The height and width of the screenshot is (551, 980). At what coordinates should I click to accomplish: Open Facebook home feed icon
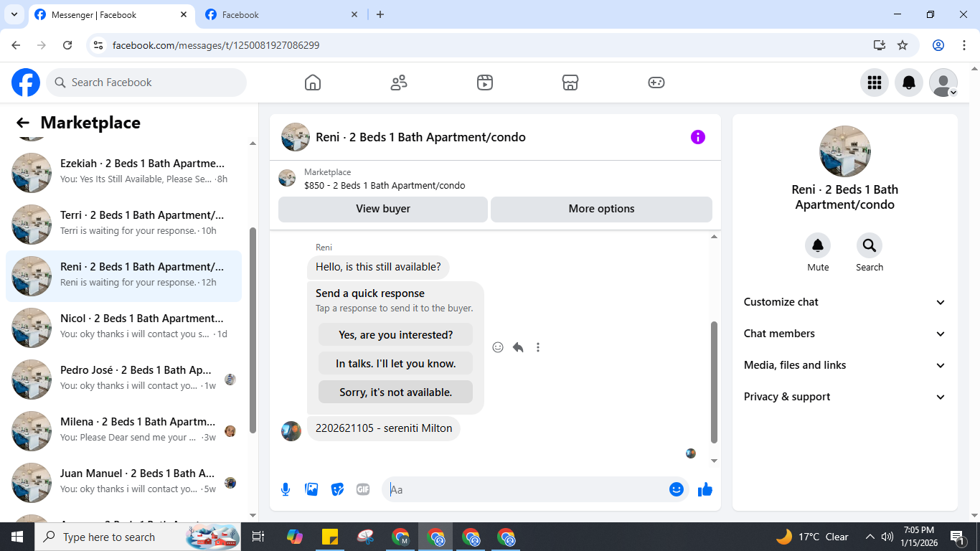point(313,83)
